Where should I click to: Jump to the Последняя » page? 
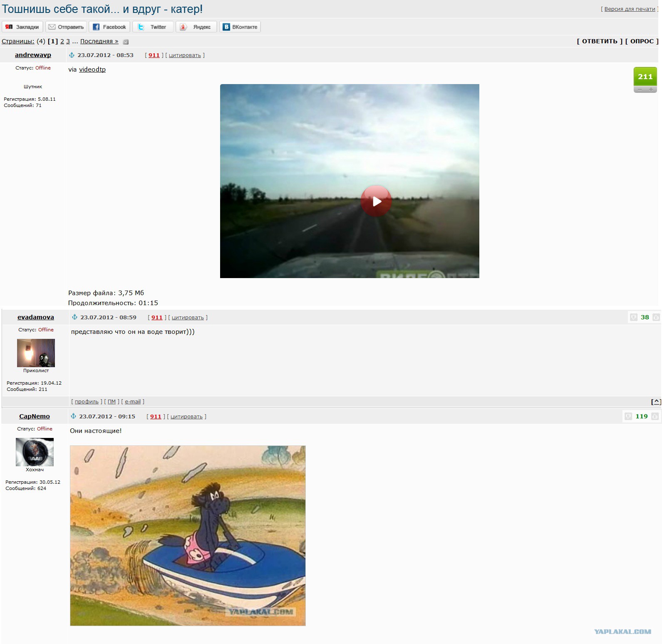click(99, 41)
